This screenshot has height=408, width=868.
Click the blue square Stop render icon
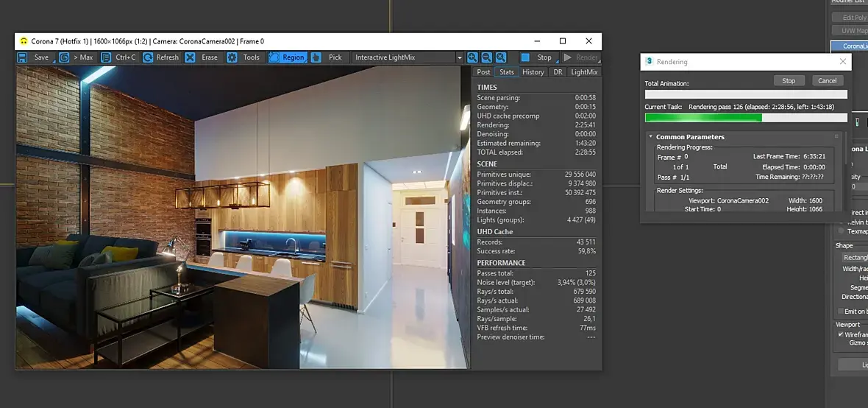525,57
